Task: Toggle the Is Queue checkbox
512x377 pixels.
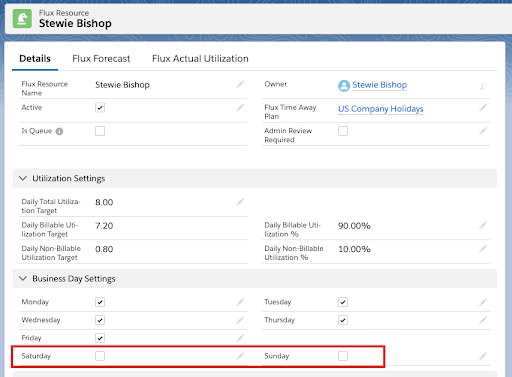Action: pos(100,131)
